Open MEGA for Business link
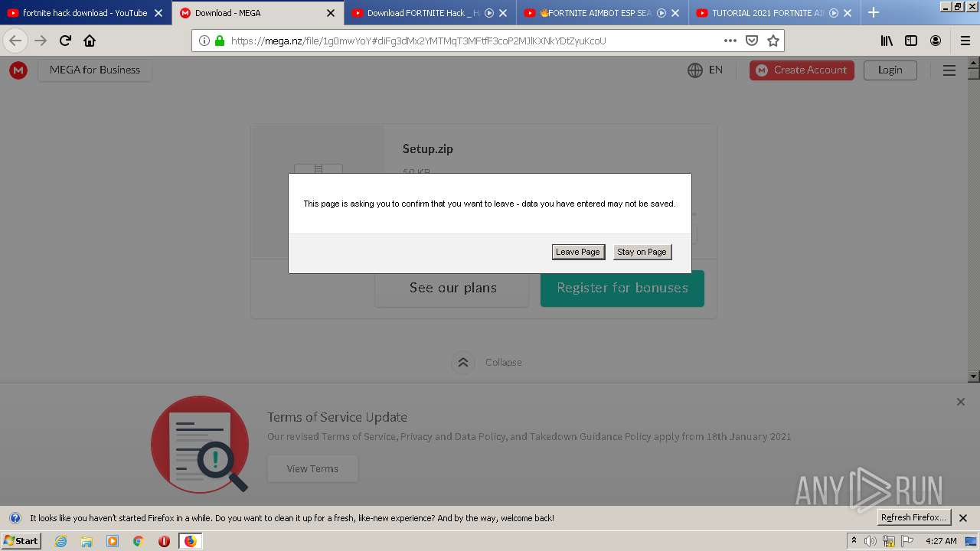 point(95,70)
